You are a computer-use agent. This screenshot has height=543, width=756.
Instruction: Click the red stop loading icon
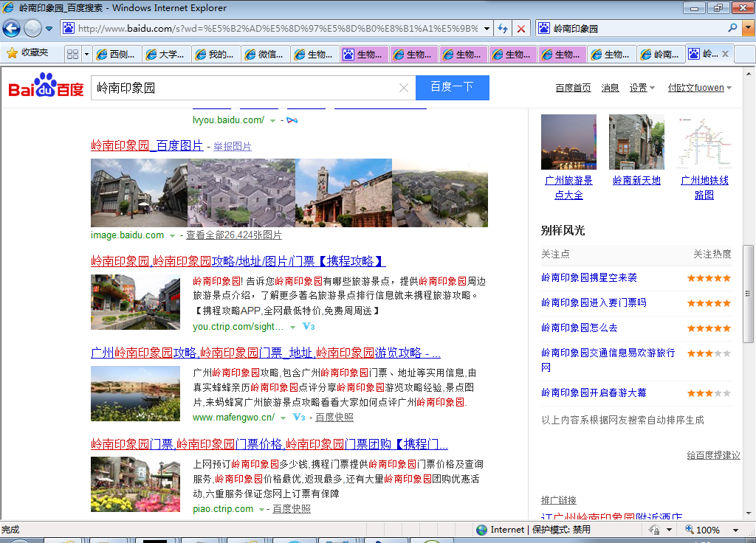(x=521, y=29)
